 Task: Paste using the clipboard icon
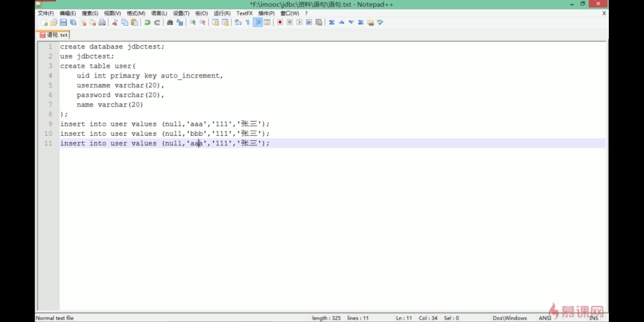coord(134,22)
